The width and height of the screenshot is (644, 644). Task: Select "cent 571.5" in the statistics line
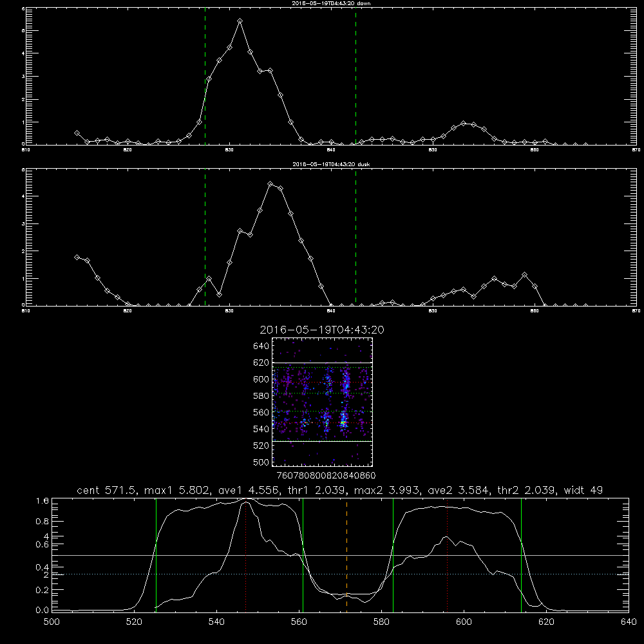pyautogui.click(x=106, y=490)
